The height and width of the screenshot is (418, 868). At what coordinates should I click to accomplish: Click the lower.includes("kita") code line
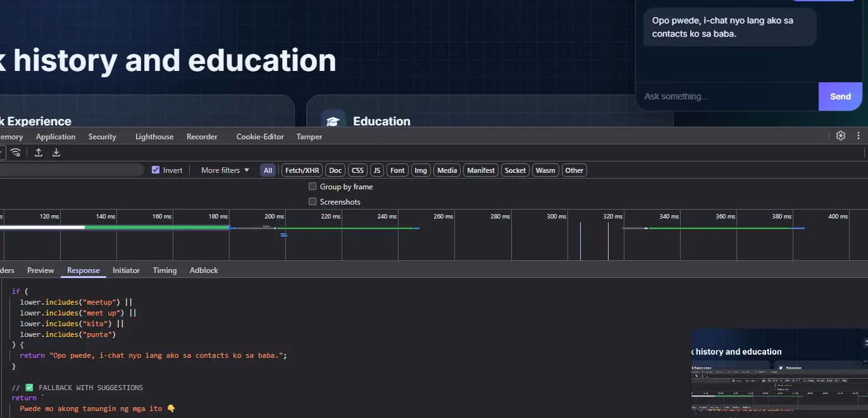coord(71,323)
